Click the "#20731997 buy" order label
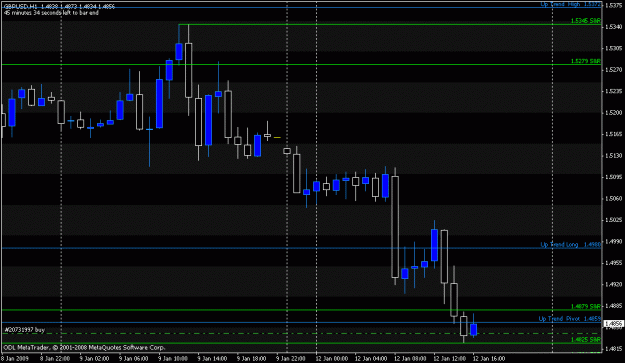 click(24, 330)
